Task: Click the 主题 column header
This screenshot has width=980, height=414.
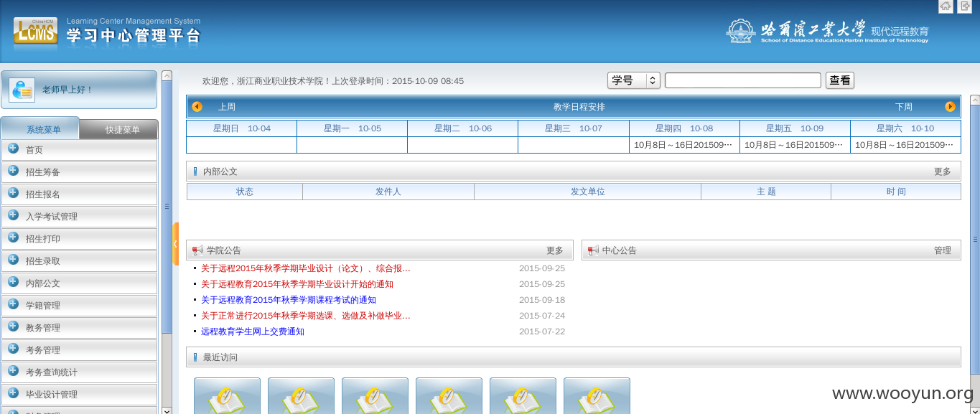Action: click(766, 192)
